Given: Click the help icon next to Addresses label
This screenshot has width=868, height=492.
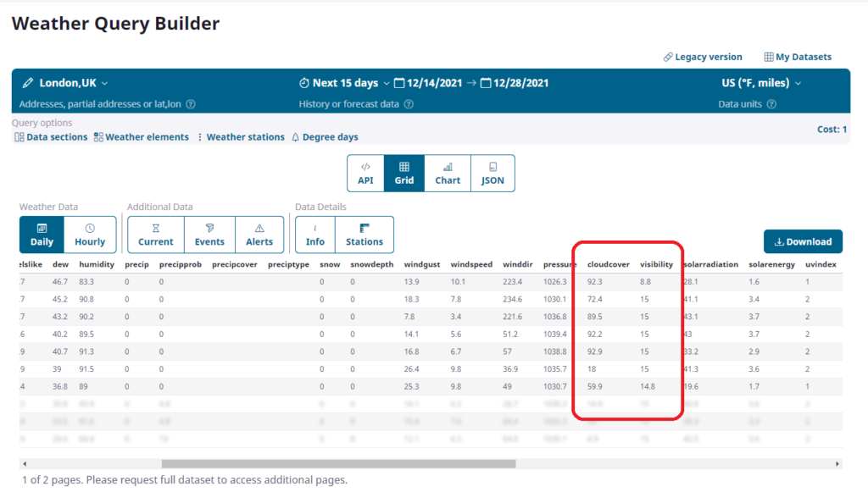Looking at the screenshot, I should [191, 104].
